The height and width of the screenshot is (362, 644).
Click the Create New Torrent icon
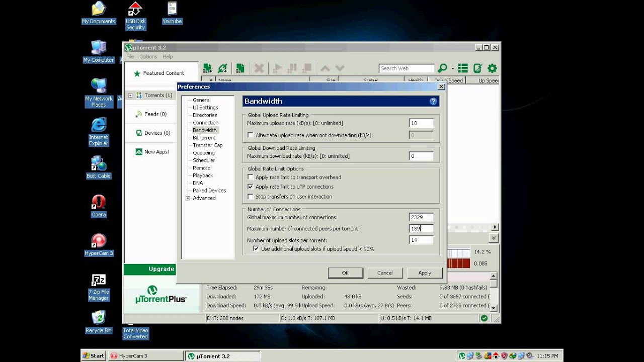pyautogui.click(x=240, y=68)
